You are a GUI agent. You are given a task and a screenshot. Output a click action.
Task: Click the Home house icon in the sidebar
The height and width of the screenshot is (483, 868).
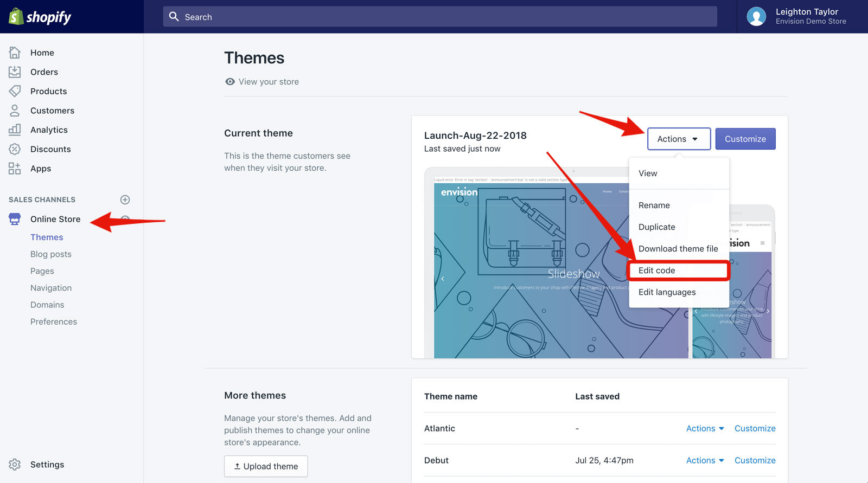tap(15, 53)
